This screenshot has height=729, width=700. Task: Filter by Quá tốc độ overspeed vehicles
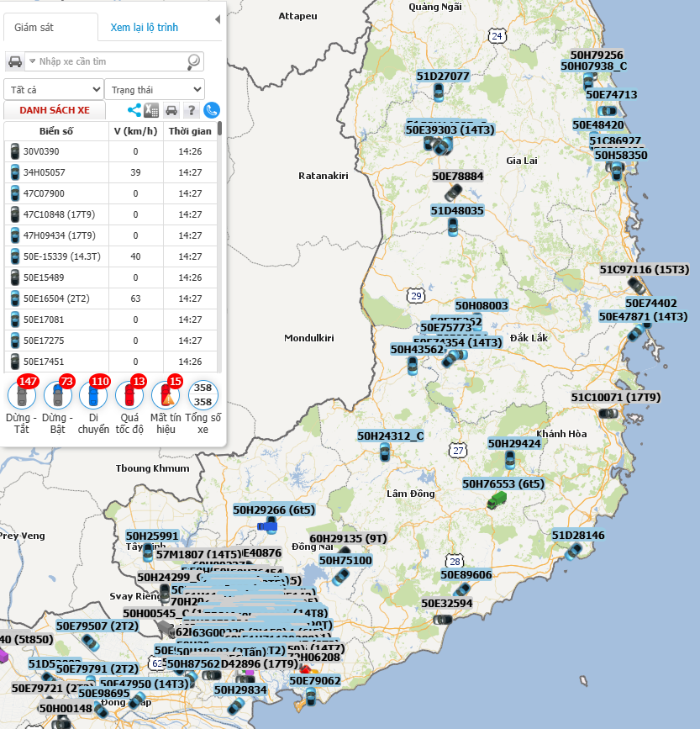click(x=129, y=395)
